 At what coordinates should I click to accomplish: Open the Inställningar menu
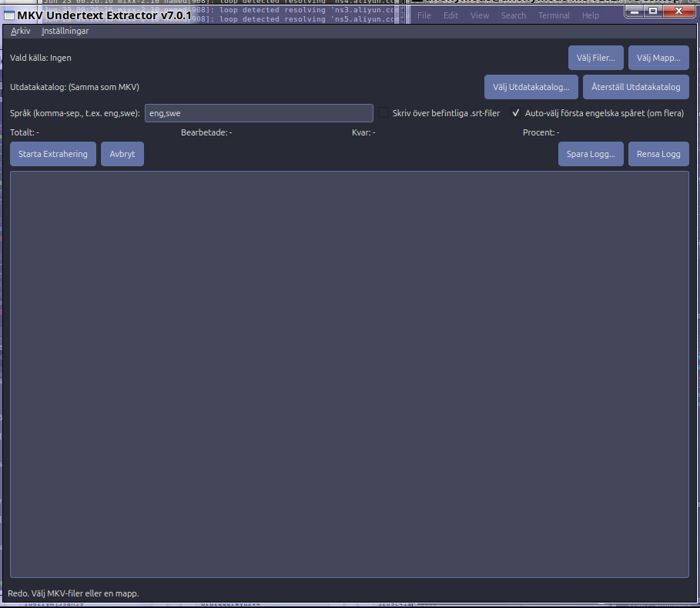pos(65,31)
